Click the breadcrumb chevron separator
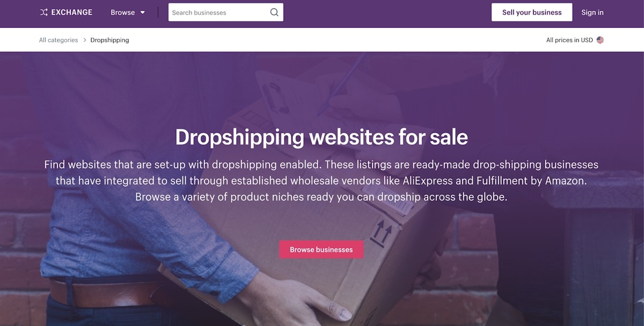This screenshot has width=644, height=326. [x=85, y=40]
